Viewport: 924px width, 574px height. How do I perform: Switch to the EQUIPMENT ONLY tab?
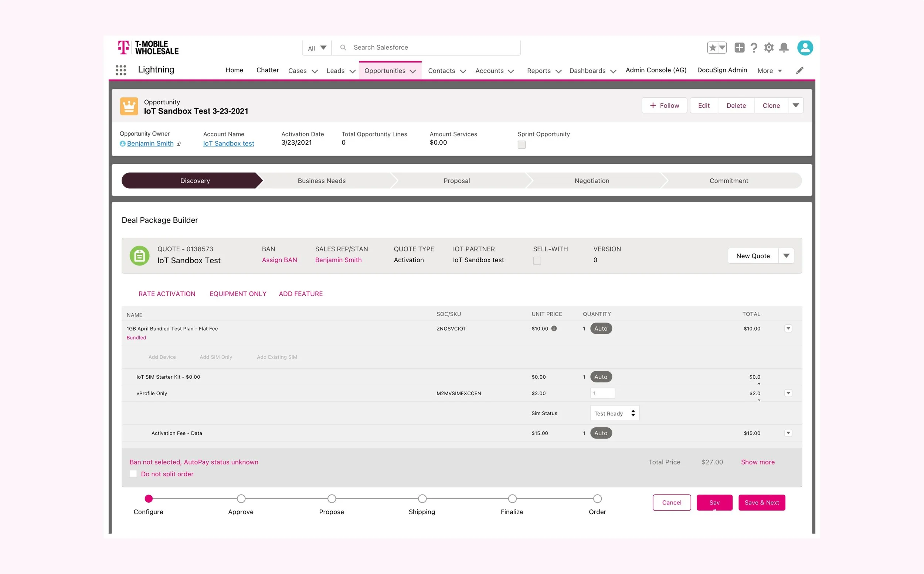point(238,294)
